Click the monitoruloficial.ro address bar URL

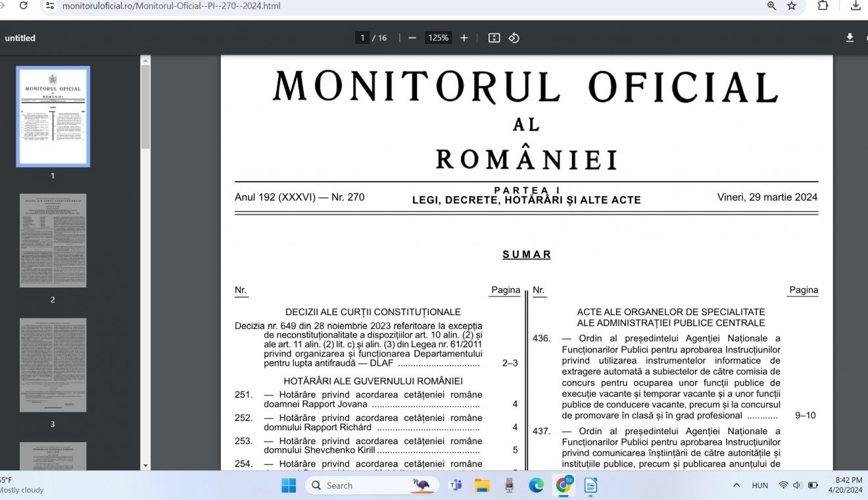tap(171, 6)
